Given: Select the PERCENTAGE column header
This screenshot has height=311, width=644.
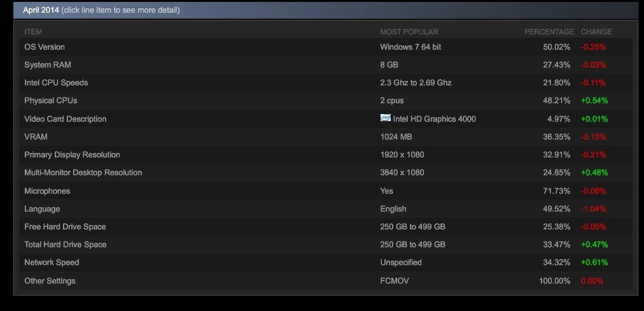Looking at the screenshot, I should [549, 32].
